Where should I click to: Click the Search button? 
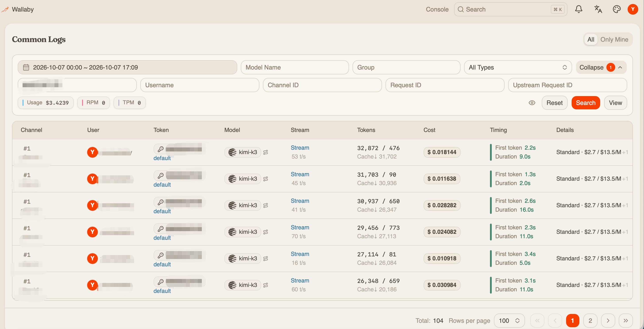(586, 103)
